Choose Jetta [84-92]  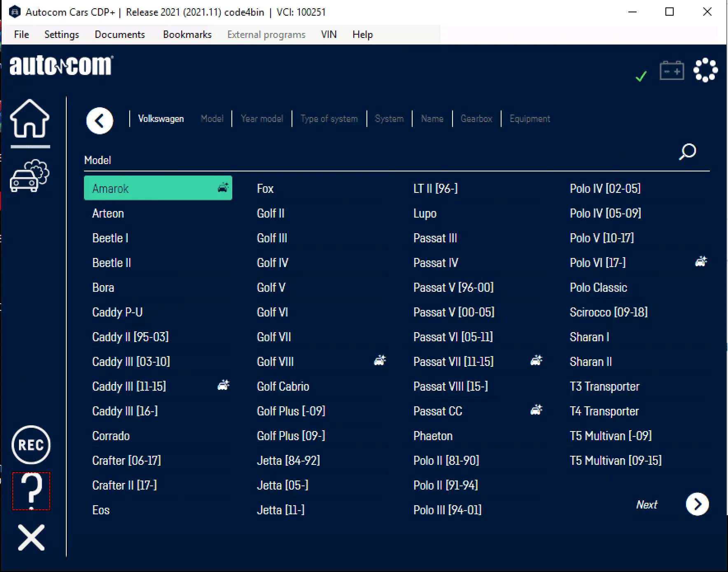coord(288,461)
